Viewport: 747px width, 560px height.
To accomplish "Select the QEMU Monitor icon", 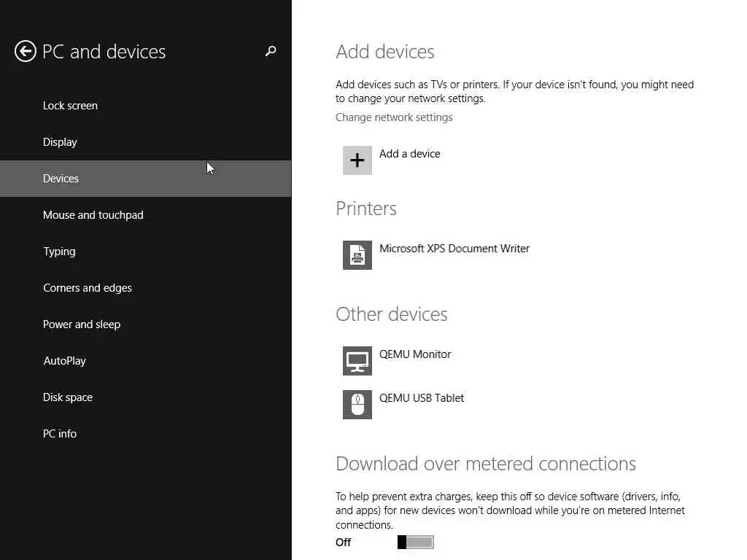I will click(x=357, y=361).
